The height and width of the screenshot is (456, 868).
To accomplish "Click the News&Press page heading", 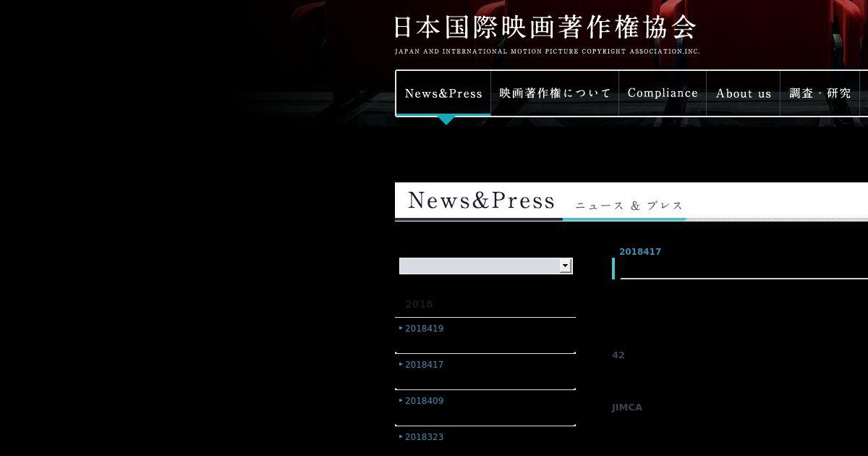I will (x=482, y=200).
